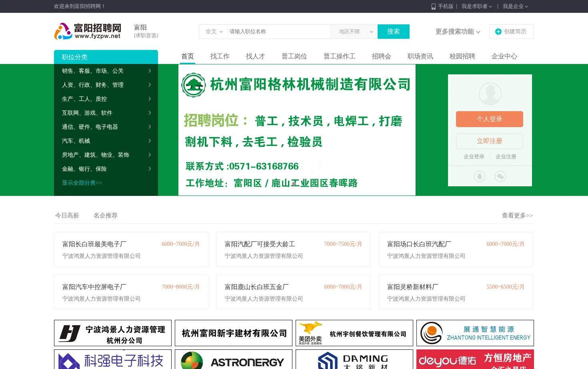588x369 pixels.
Task: Click 显示全部分类>> link
Action: tap(82, 183)
